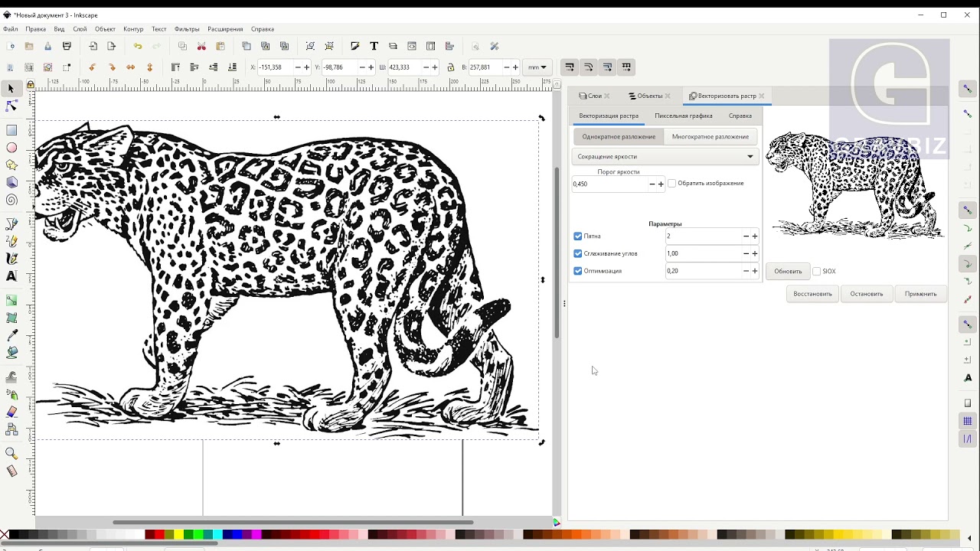The width and height of the screenshot is (980, 551).
Task: Select the Rectangle tool
Action: [x=11, y=130]
